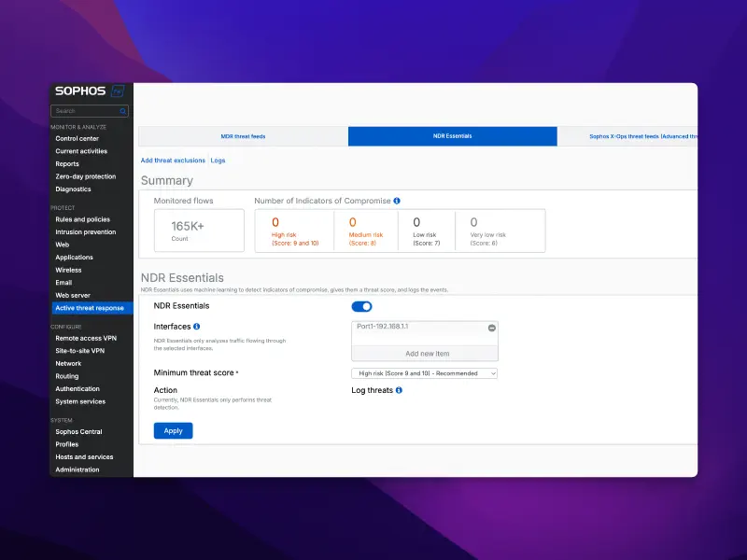Open the Add threat exclusions link
Screen dimensions: 747x560
click(170, 160)
